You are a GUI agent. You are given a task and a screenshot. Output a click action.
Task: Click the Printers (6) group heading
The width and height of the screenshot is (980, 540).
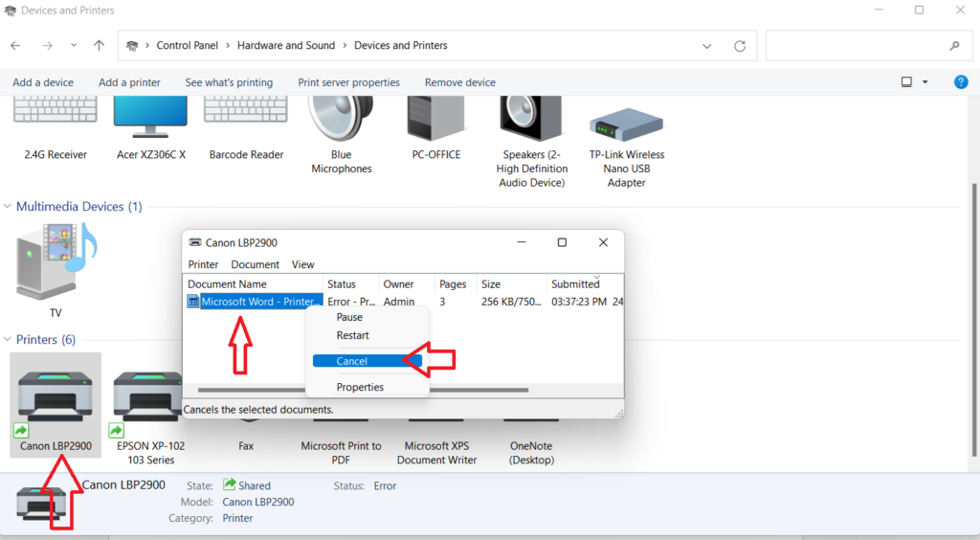(46, 339)
